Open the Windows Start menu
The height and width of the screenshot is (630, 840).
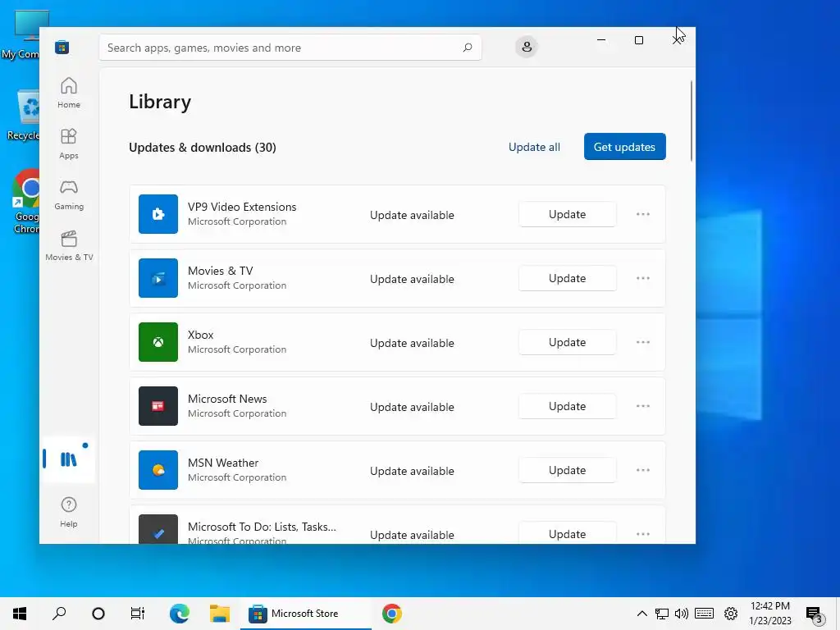(20, 614)
